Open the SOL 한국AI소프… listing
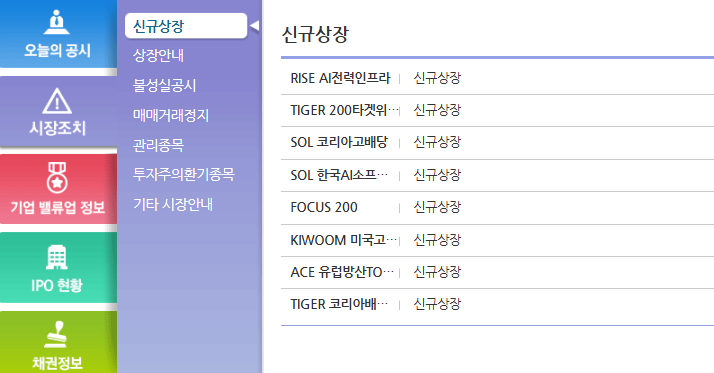 (x=339, y=175)
